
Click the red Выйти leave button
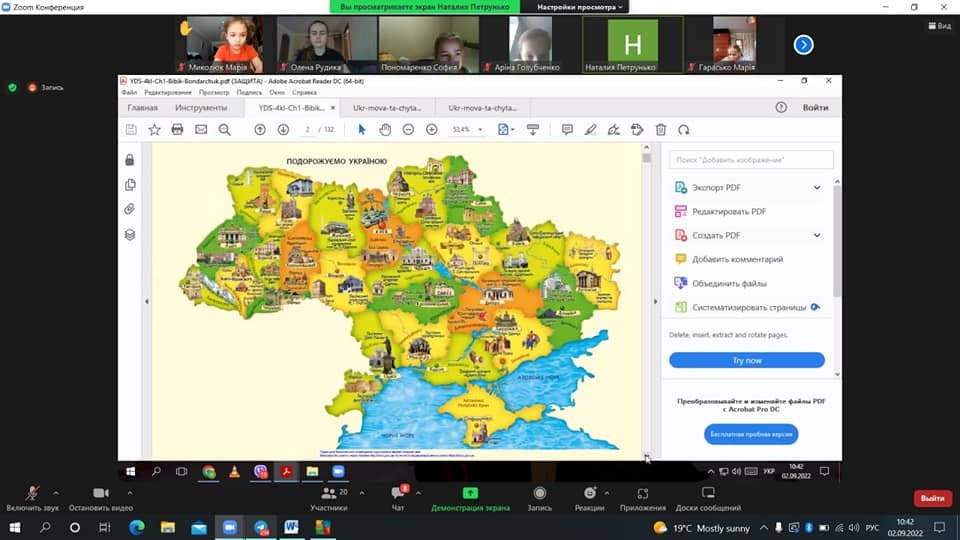click(932, 498)
